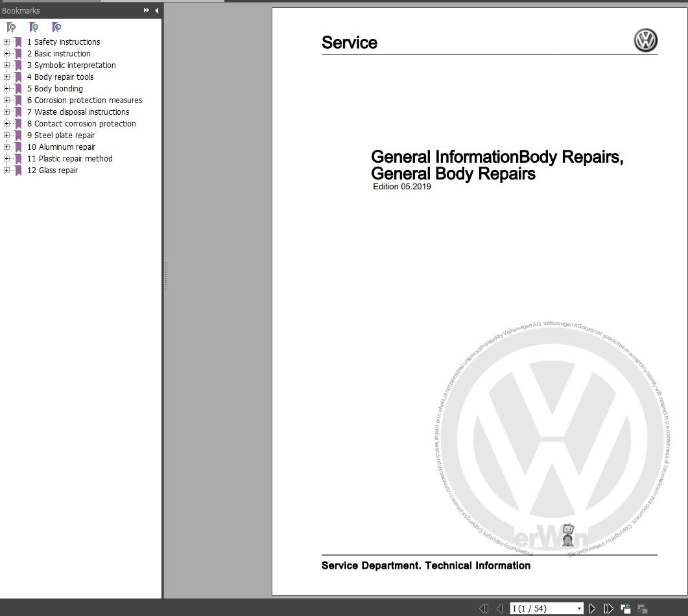Click the double-arrow expand options in Bookmarks header

tap(146, 10)
